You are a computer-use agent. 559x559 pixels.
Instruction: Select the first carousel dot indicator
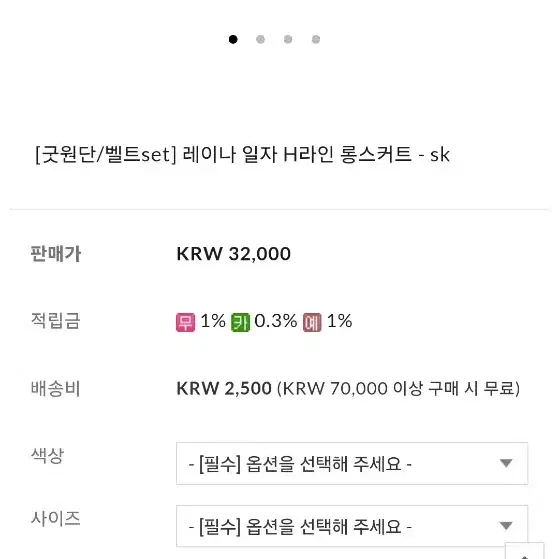click(x=233, y=39)
